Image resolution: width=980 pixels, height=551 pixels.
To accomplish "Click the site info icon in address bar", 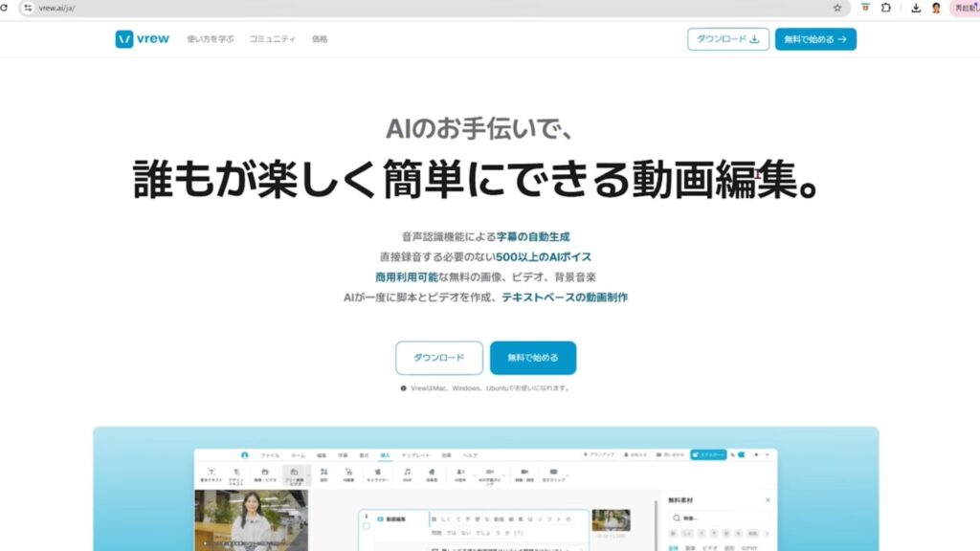I will [x=28, y=8].
